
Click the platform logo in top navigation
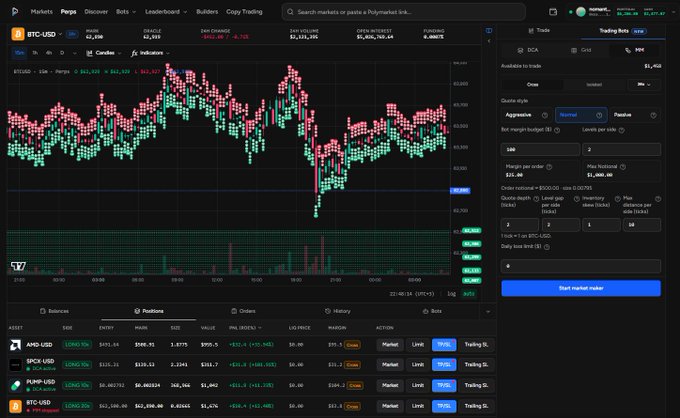[x=15, y=12]
